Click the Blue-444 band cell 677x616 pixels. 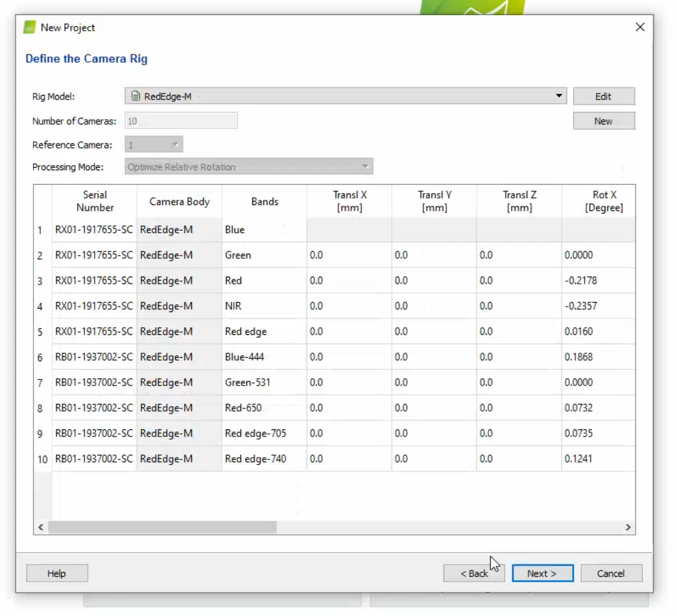tap(264, 357)
